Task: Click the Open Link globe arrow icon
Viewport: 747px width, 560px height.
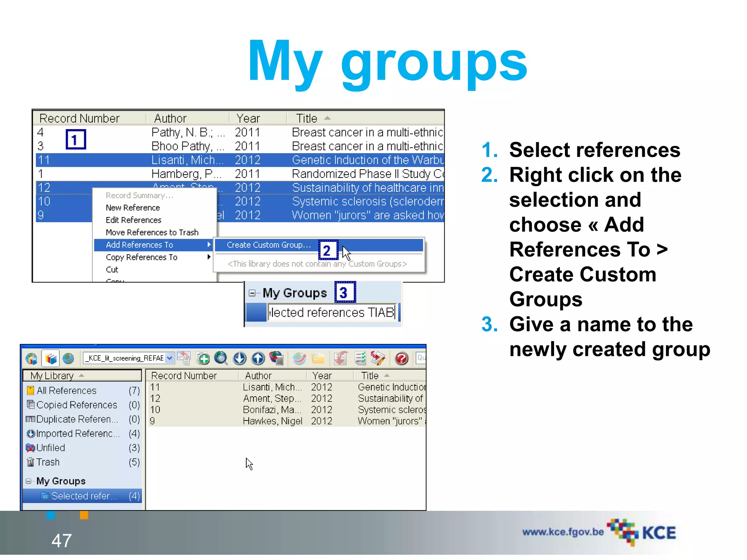Action: (x=299, y=358)
